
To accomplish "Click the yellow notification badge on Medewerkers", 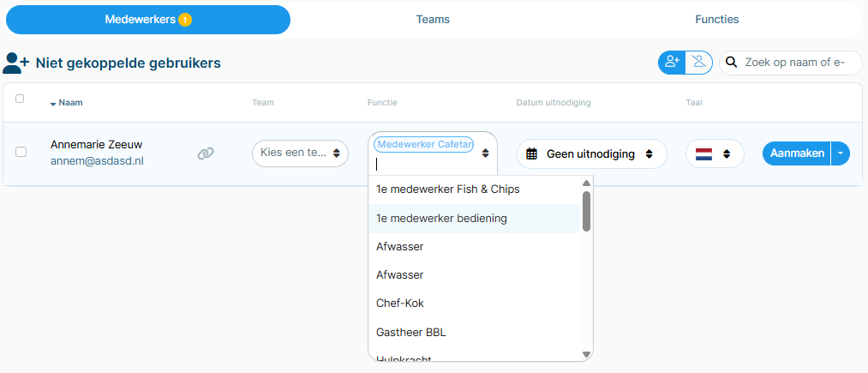I will 185,20.
